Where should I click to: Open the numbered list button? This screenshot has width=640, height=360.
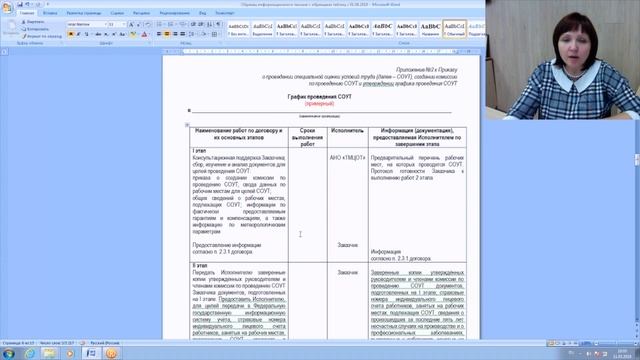(171, 24)
